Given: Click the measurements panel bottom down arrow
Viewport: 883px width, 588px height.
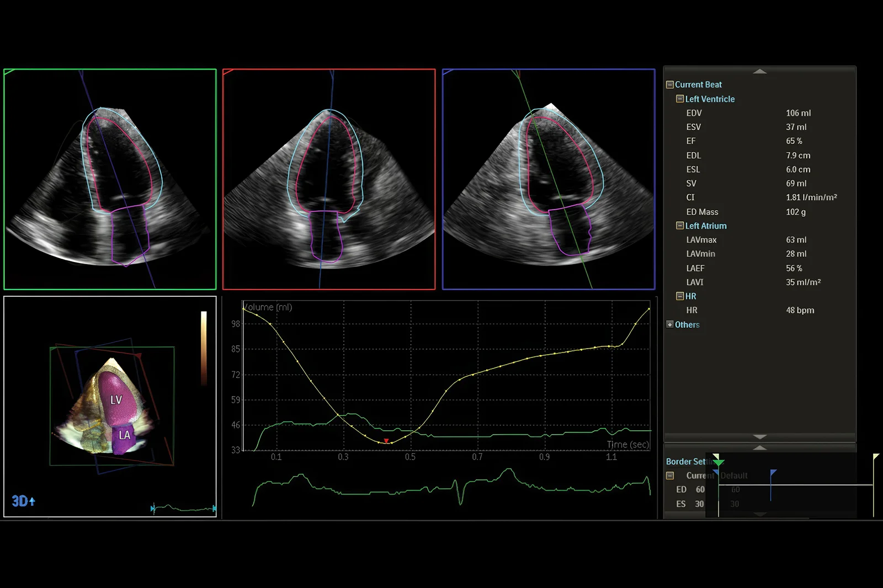Looking at the screenshot, I should [760, 437].
